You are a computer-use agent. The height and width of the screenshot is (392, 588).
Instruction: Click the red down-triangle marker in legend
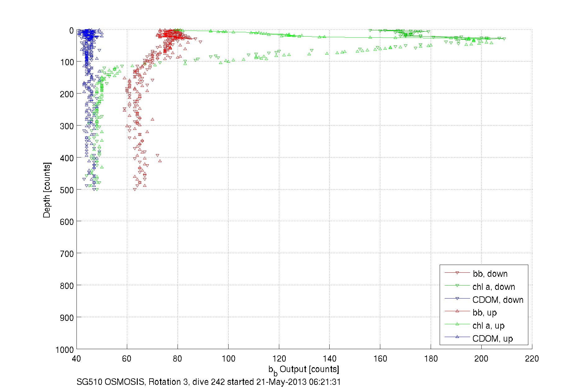(x=457, y=273)
